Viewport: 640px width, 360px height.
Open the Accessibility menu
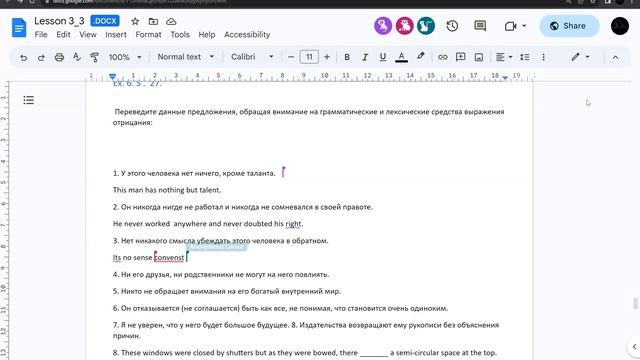point(247,35)
